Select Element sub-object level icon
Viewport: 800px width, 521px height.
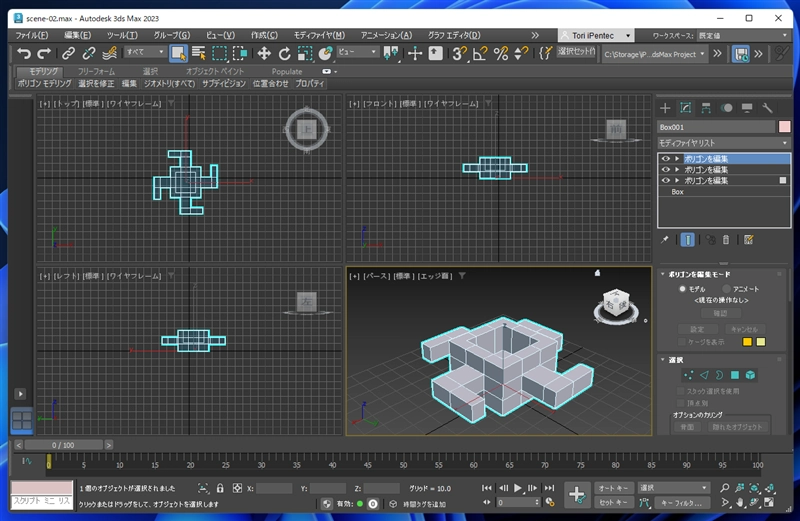click(x=750, y=375)
